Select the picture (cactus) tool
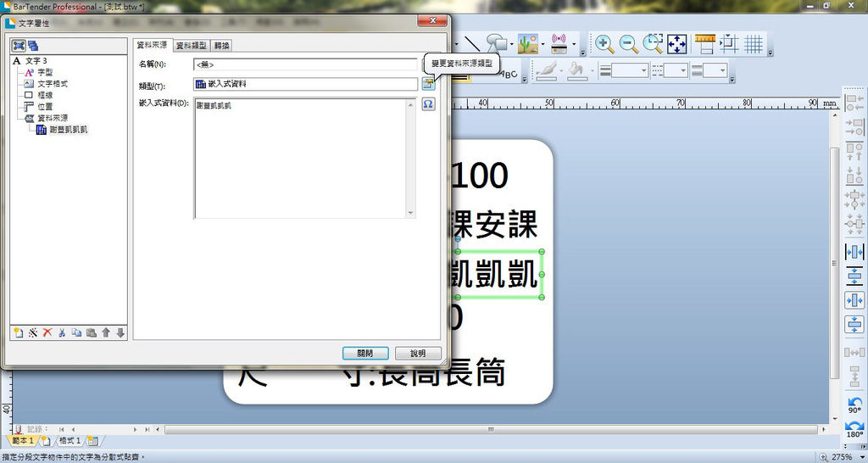 click(x=528, y=44)
